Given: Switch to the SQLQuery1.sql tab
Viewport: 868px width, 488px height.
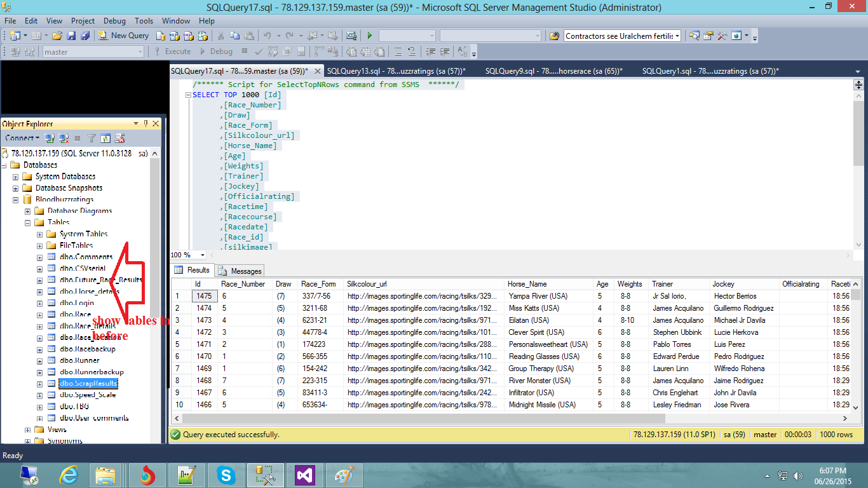Looking at the screenshot, I should [x=710, y=71].
